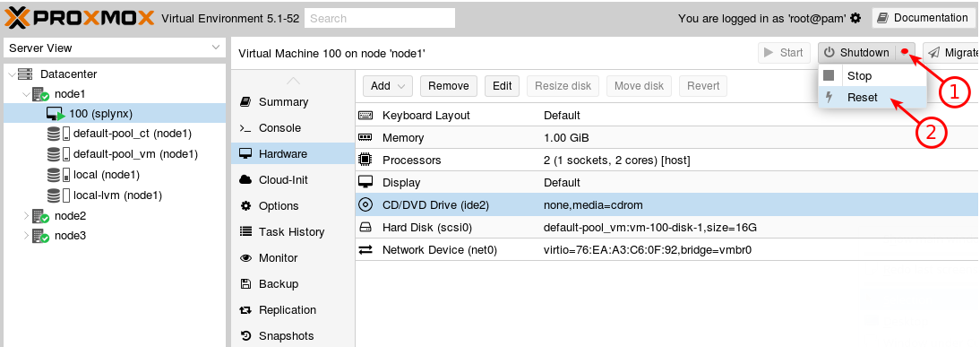The image size is (980, 347).
Task: Click the Cloud-Init cloud icon
Action: click(x=245, y=179)
